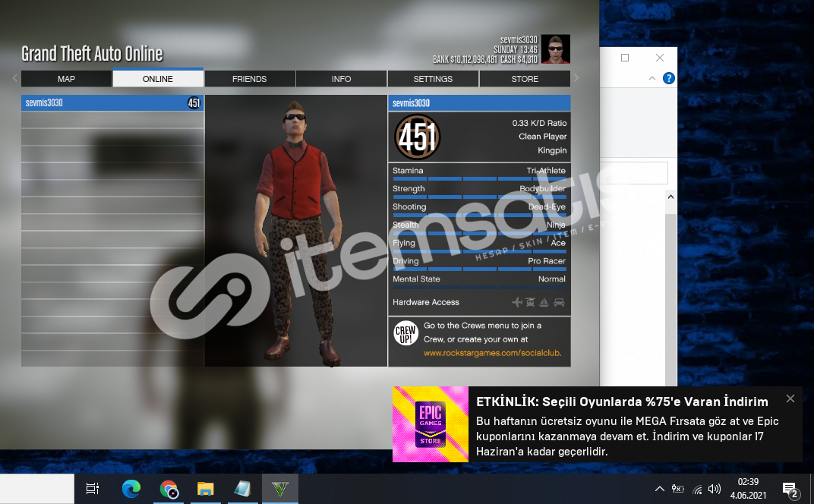
Task: Open the SETTINGS tab
Action: pos(433,79)
